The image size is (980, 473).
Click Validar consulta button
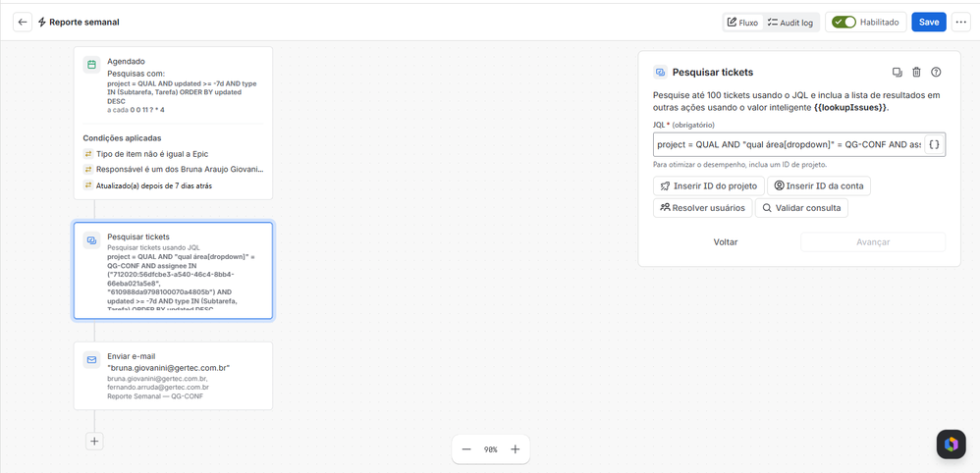[801, 208]
